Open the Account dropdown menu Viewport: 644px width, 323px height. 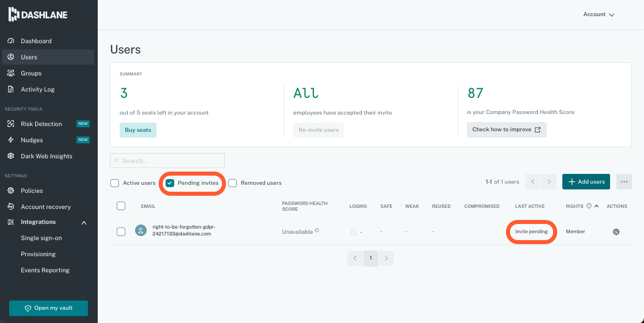pyautogui.click(x=599, y=14)
